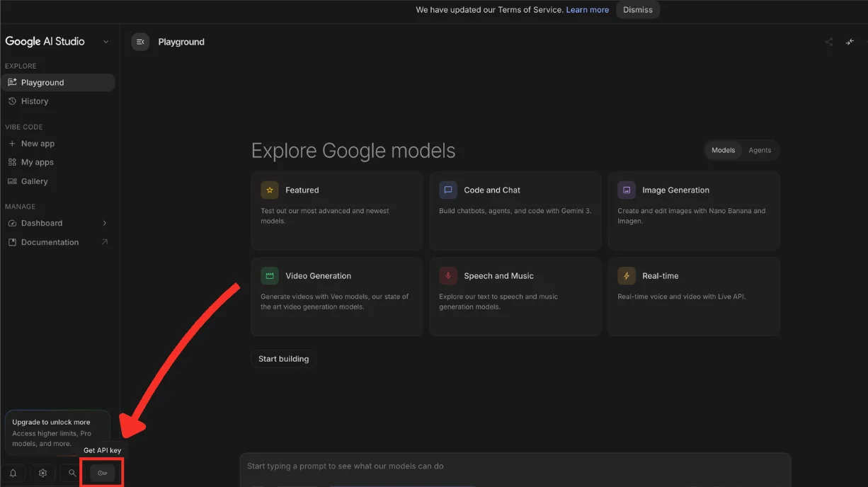Screen dimensions: 868x487
Task: Click 'Generate videos with Veo models' description
Action: click(x=334, y=302)
